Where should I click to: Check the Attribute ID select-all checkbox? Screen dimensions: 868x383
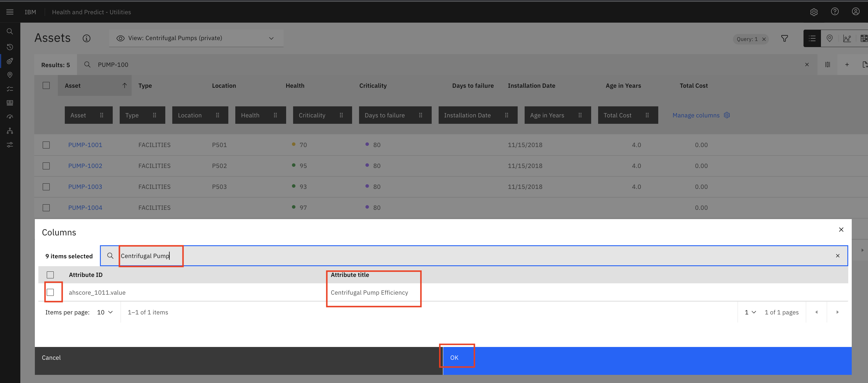tap(50, 275)
